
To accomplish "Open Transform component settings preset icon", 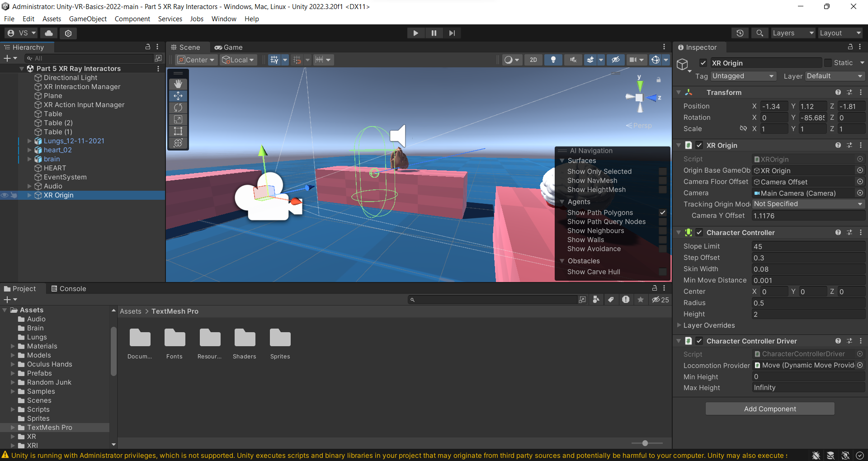I will [x=849, y=92].
